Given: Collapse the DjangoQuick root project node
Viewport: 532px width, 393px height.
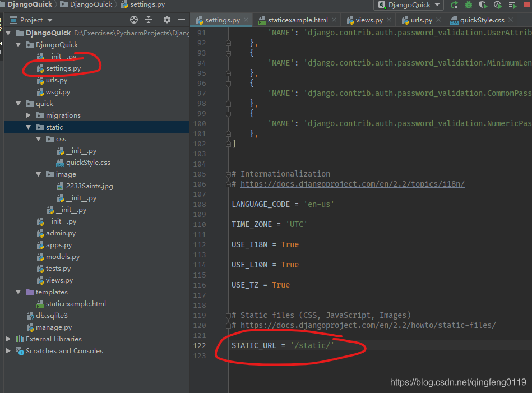Looking at the screenshot, I should tap(8, 33).
